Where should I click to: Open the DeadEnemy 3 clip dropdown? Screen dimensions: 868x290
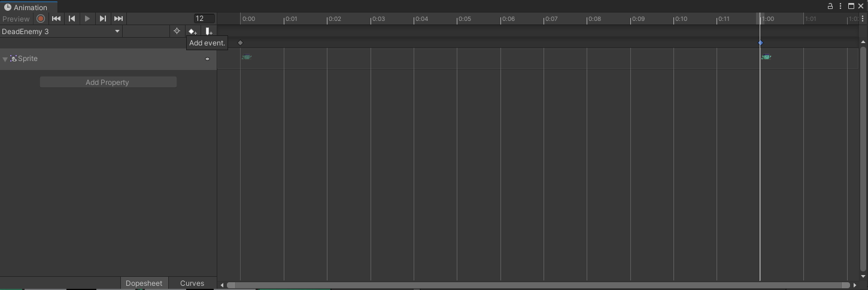[61, 31]
